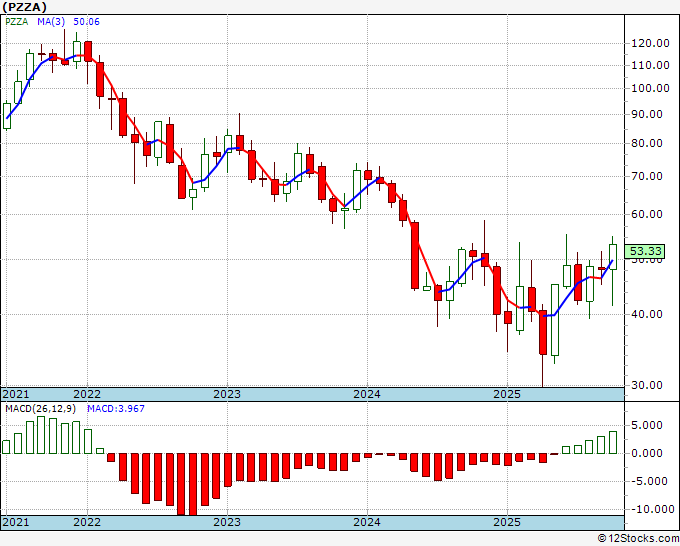
Task: Select 2025 on the MACD timeline
Action: pos(507,522)
